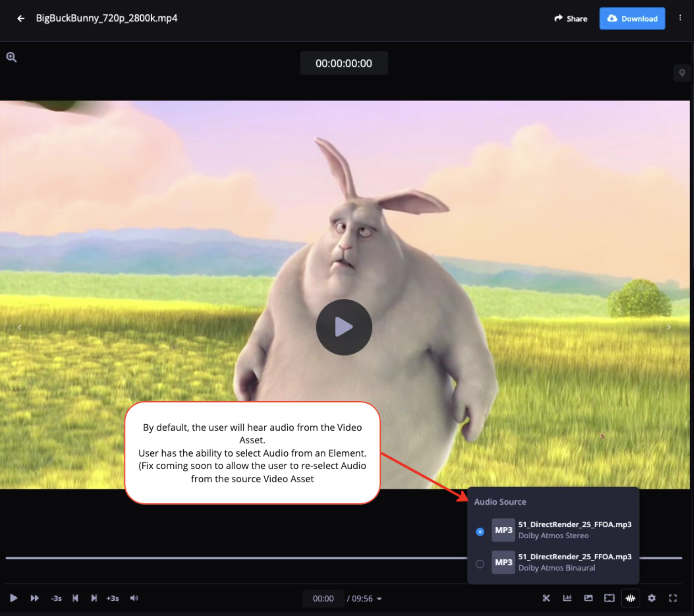The width and height of the screenshot is (694, 616).
Task: Skip forward 3 seconds
Action: [112, 598]
